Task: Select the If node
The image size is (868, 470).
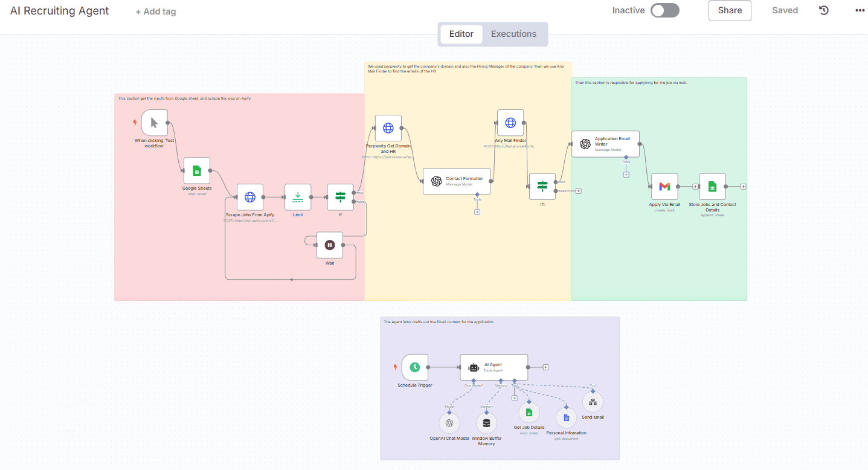Action: [340, 197]
